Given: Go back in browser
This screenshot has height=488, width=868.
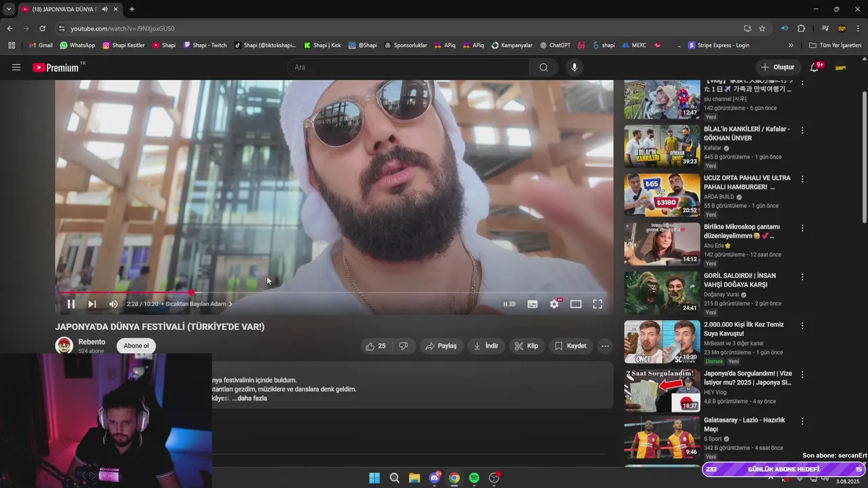Looking at the screenshot, I should (9, 28).
